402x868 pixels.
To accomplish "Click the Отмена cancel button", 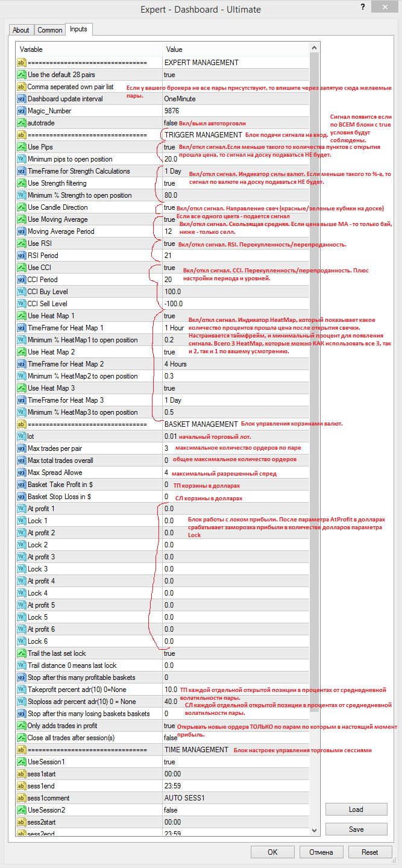I will click(x=321, y=852).
